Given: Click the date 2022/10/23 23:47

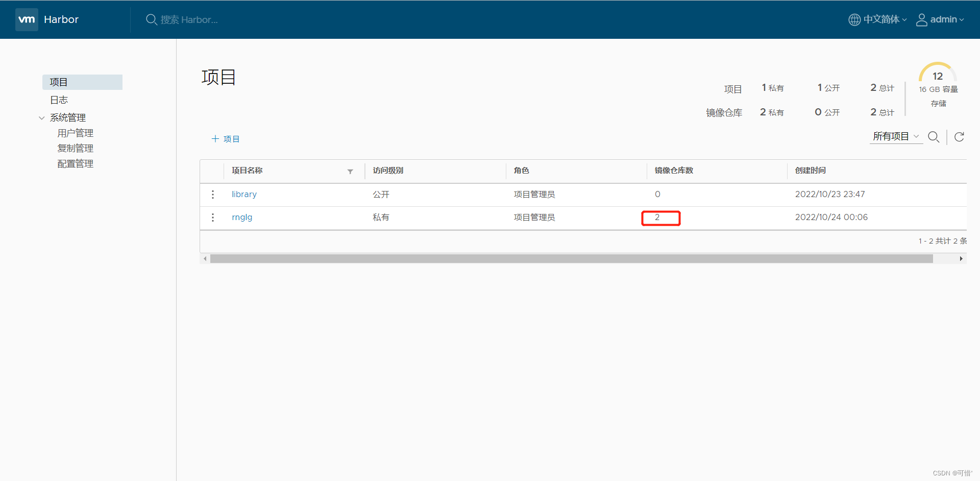Looking at the screenshot, I should pos(830,195).
